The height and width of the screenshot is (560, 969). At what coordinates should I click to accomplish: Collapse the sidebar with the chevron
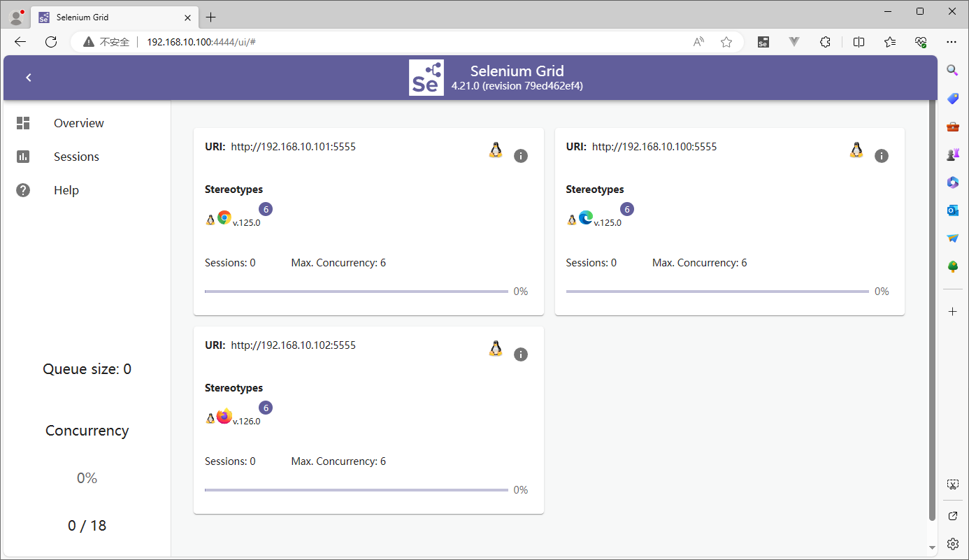click(29, 78)
